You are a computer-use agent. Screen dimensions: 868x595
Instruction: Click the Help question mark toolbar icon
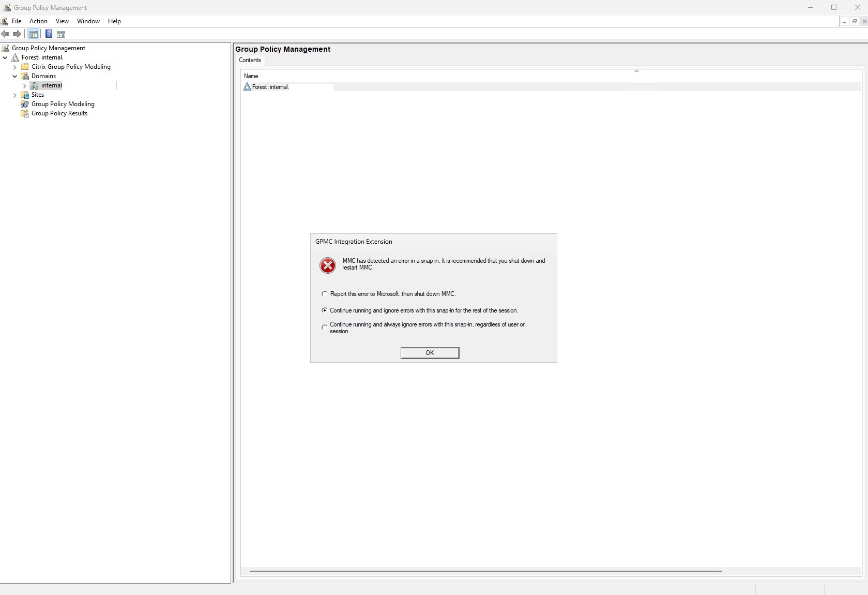[49, 34]
